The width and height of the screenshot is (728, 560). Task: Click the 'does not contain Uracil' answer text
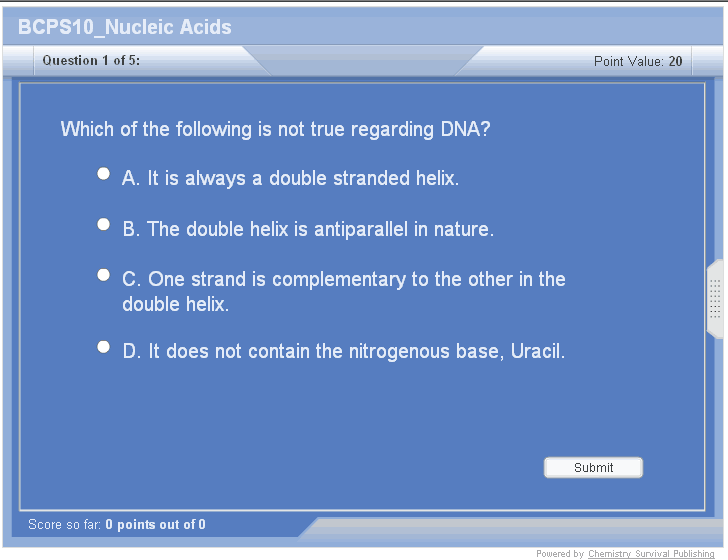pos(356,352)
